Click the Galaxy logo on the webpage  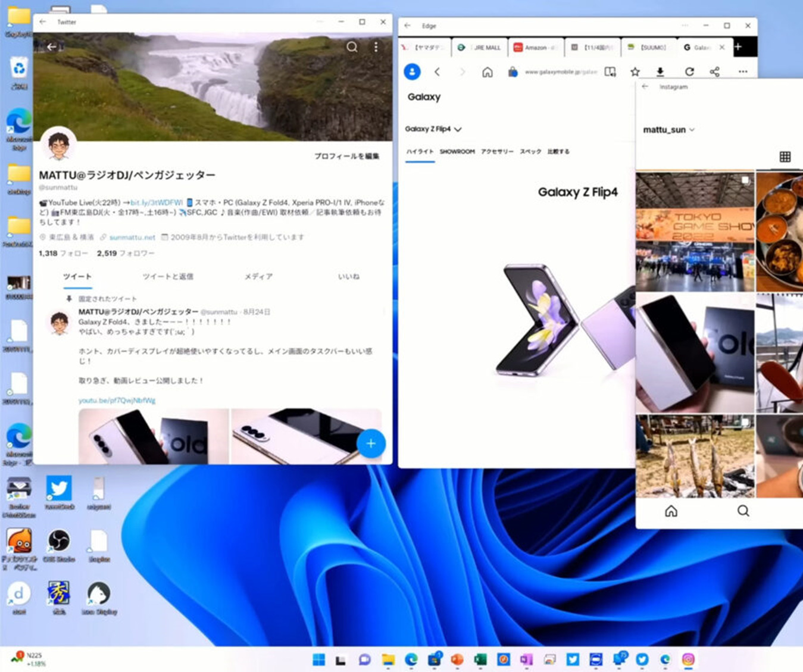click(424, 97)
